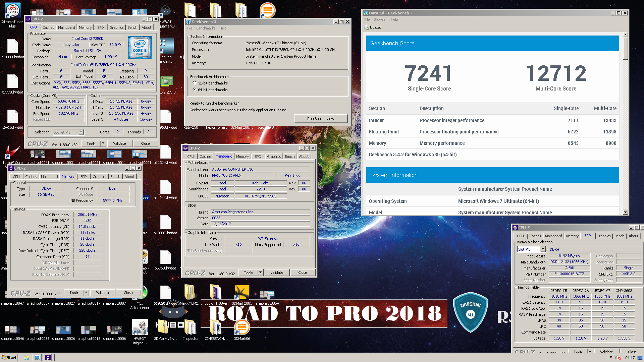
Task: Open the X7778.hwbot file icon
Action: click(12, 84)
